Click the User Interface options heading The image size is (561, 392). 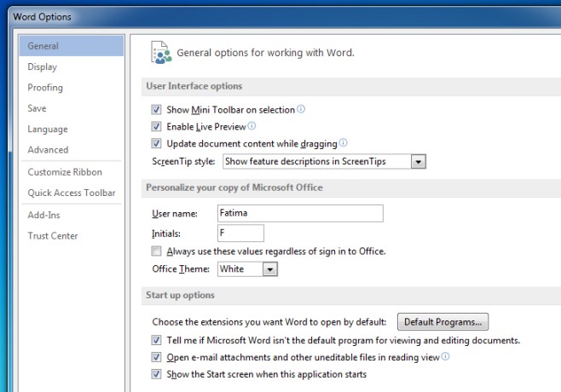[x=194, y=86]
